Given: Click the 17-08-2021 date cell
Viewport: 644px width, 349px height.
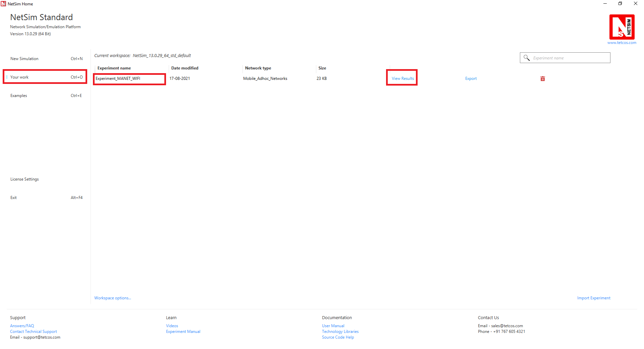Looking at the screenshot, I should tap(179, 79).
